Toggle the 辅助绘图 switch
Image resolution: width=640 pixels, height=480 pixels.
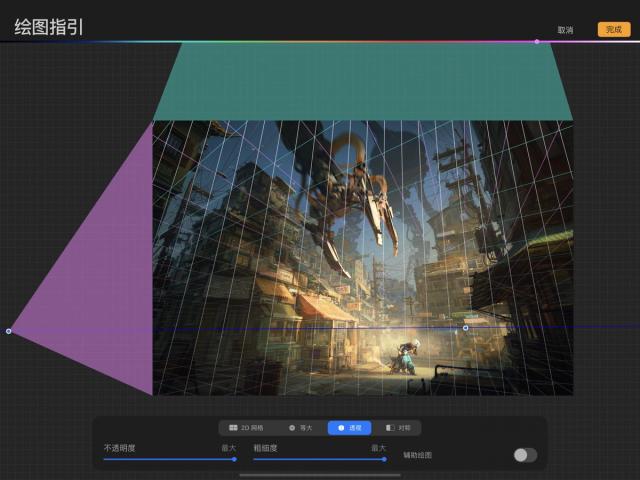(525, 455)
